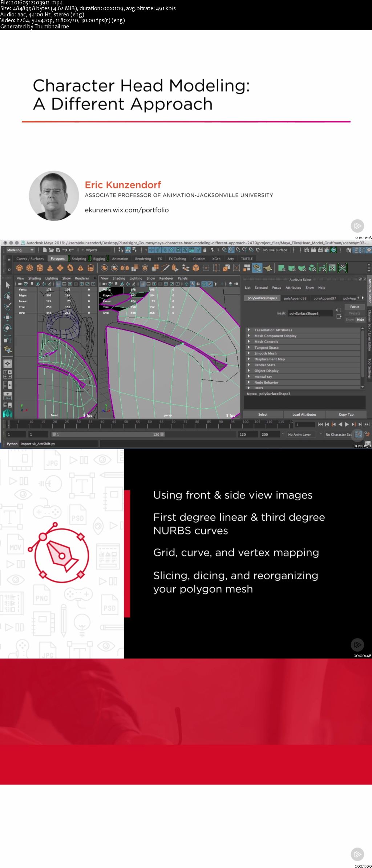This screenshot has height=868, width=372.
Task: Toggle the lock icon in status line
Action: [x=205, y=250]
